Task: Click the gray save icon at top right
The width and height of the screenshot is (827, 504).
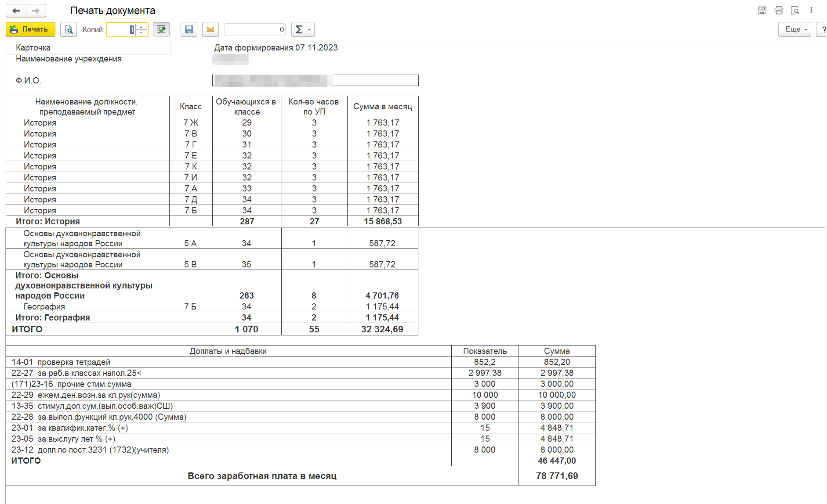Action: point(762,10)
